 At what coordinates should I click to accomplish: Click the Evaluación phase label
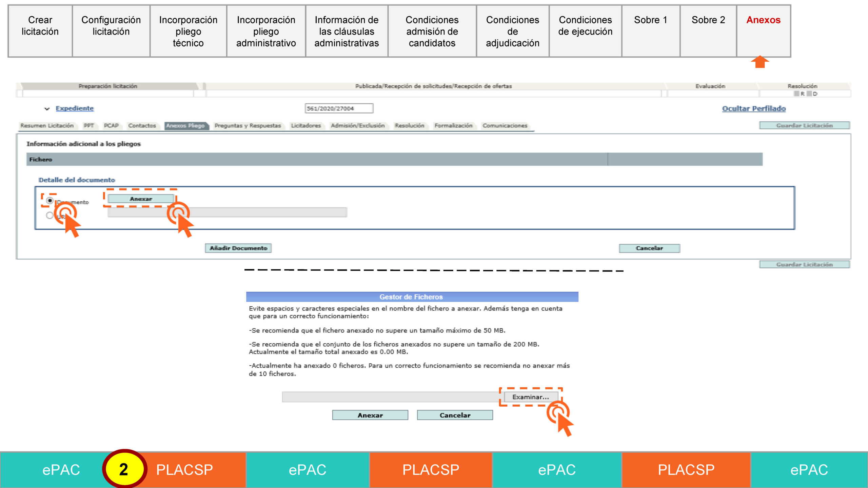[710, 86]
